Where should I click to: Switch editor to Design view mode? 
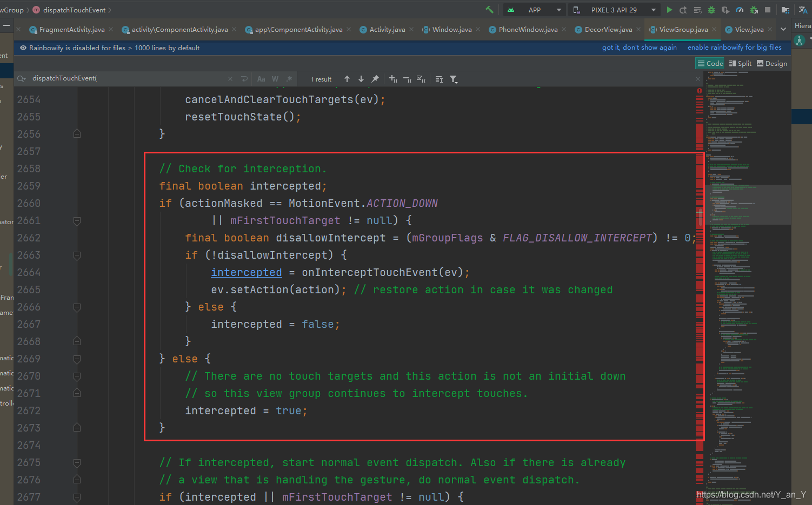click(x=771, y=63)
